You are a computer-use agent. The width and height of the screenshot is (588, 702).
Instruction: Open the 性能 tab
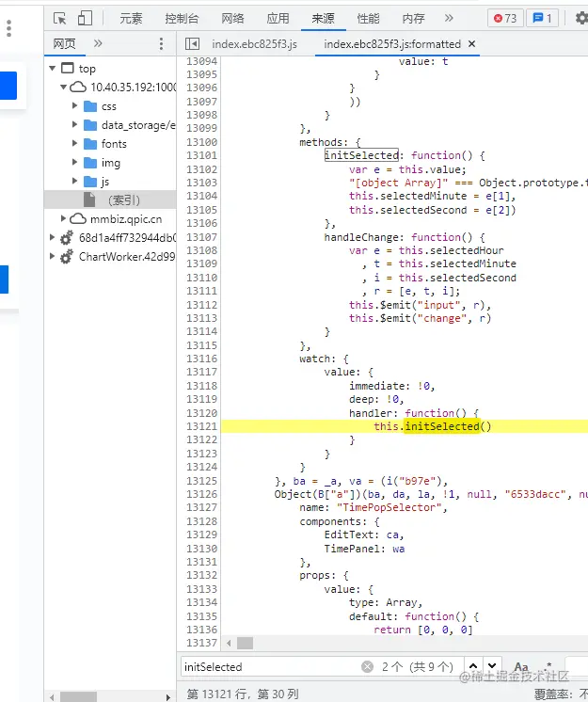[368, 19]
